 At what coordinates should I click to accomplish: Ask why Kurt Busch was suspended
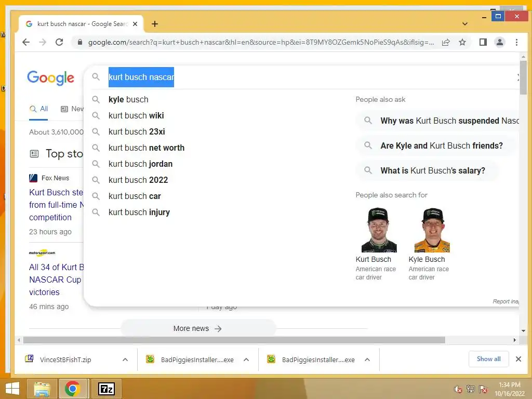437,121
